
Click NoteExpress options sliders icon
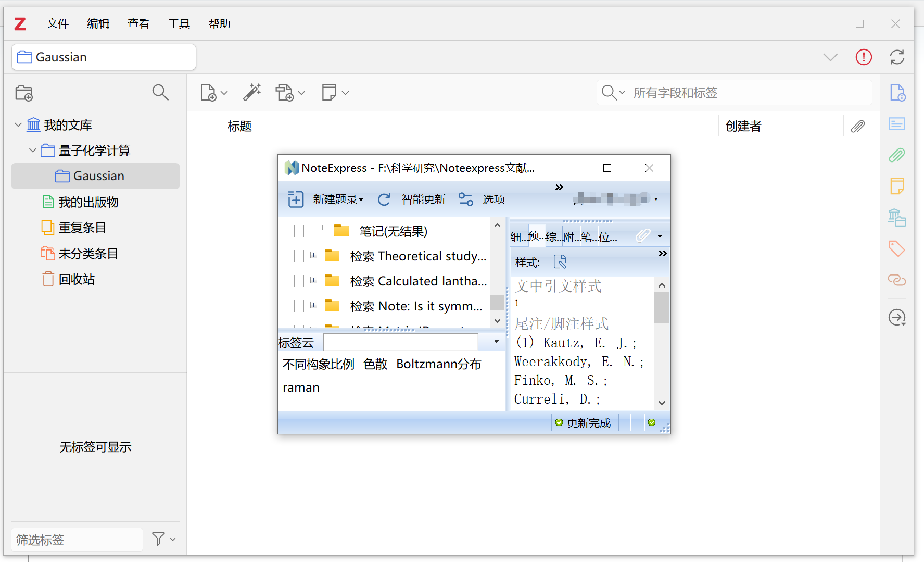(465, 199)
